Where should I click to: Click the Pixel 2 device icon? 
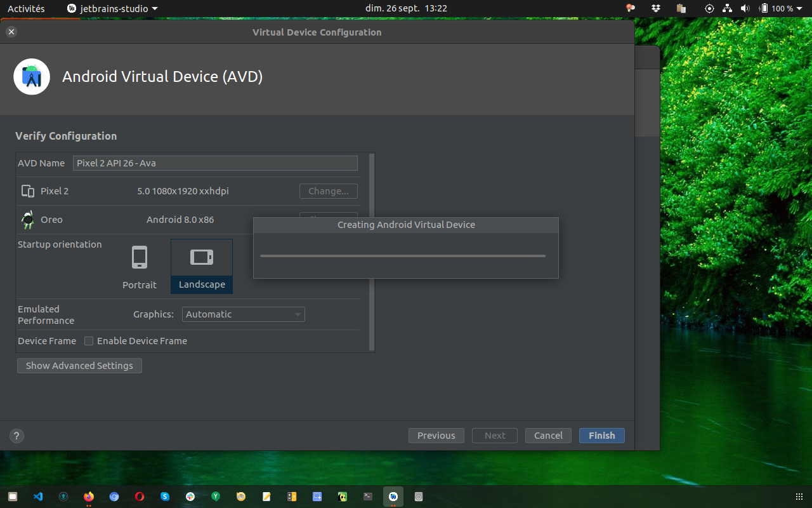point(27,191)
